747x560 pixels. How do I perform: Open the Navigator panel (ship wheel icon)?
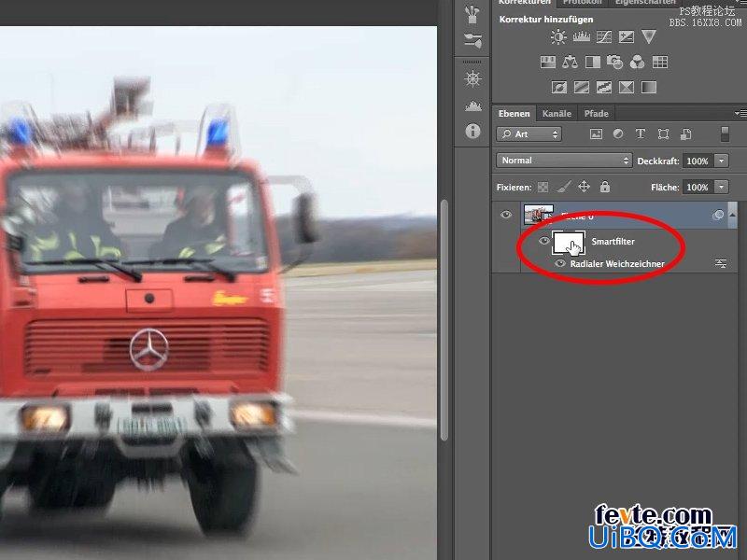click(472, 78)
